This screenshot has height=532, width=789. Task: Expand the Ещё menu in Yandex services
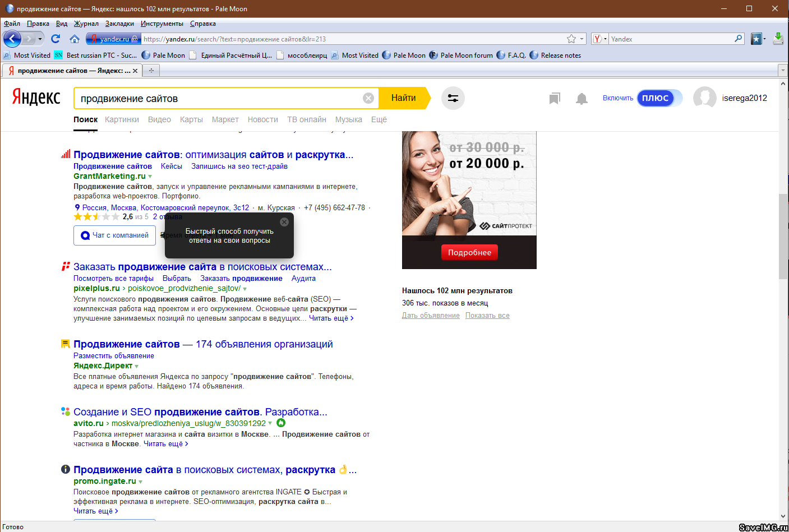point(379,119)
